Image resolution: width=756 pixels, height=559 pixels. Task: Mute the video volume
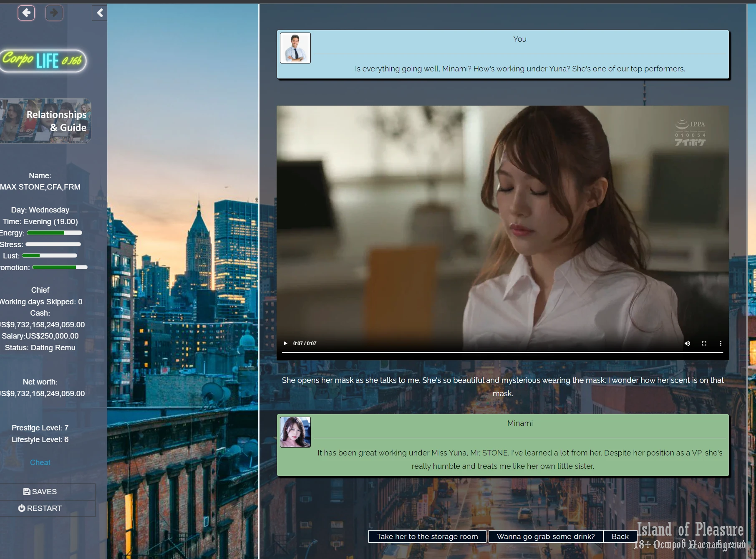(x=687, y=344)
